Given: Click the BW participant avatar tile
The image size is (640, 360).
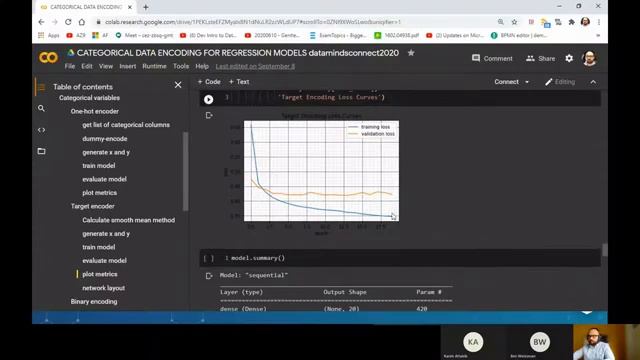Looking at the screenshot, I should 539,342.
